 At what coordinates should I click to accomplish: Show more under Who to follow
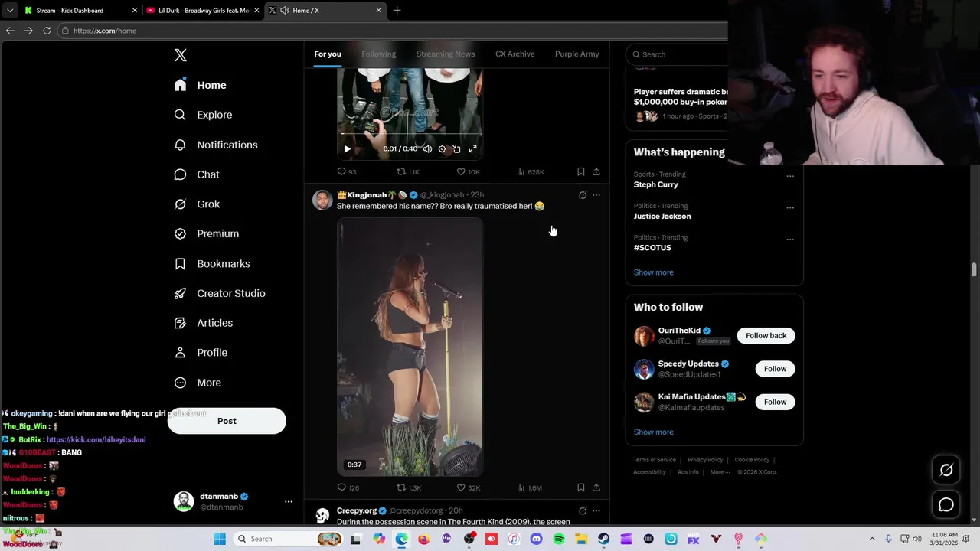(654, 432)
